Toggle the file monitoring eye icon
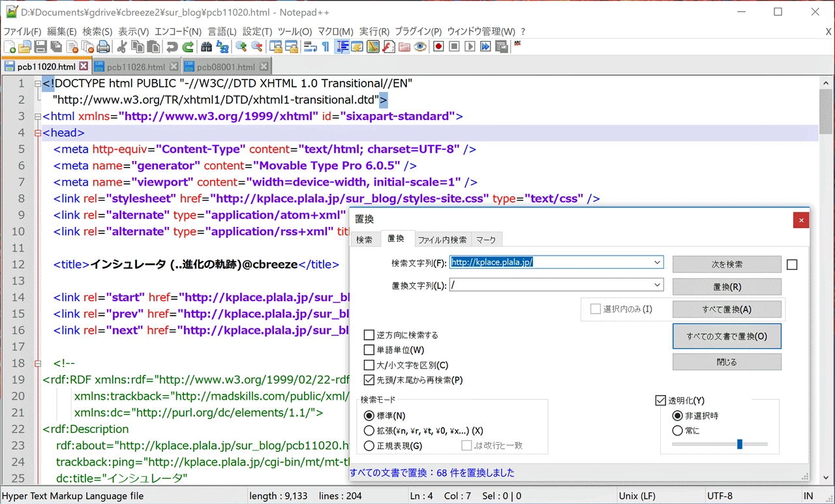The width and height of the screenshot is (835, 504). (420, 47)
